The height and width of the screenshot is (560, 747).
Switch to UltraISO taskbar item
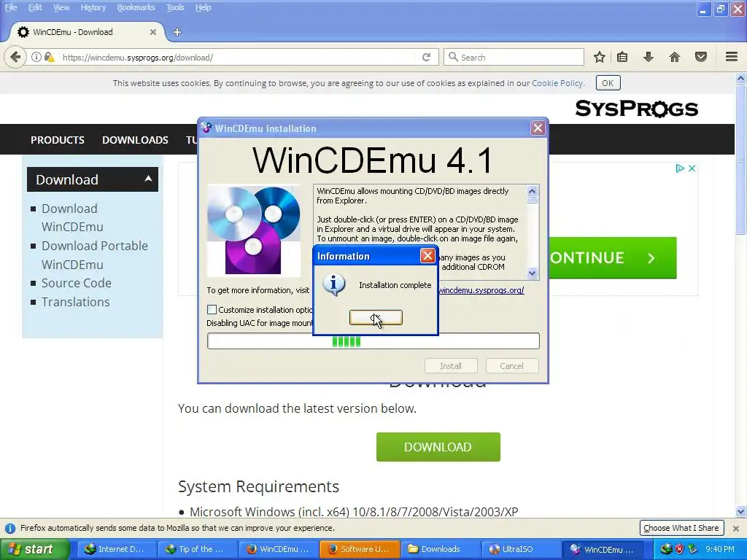pyautogui.click(x=521, y=549)
